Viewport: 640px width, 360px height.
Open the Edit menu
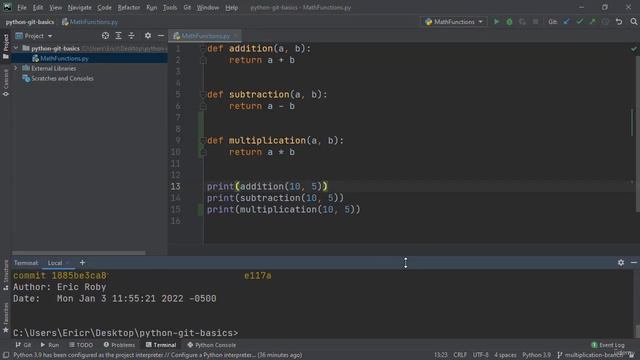[38, 7]
